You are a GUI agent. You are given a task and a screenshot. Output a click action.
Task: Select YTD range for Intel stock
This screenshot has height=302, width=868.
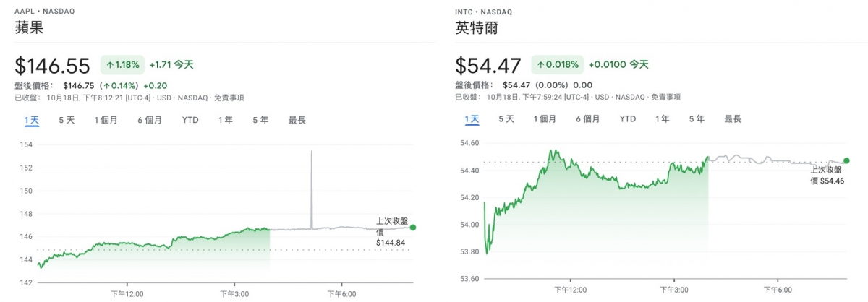coord(628,119)
